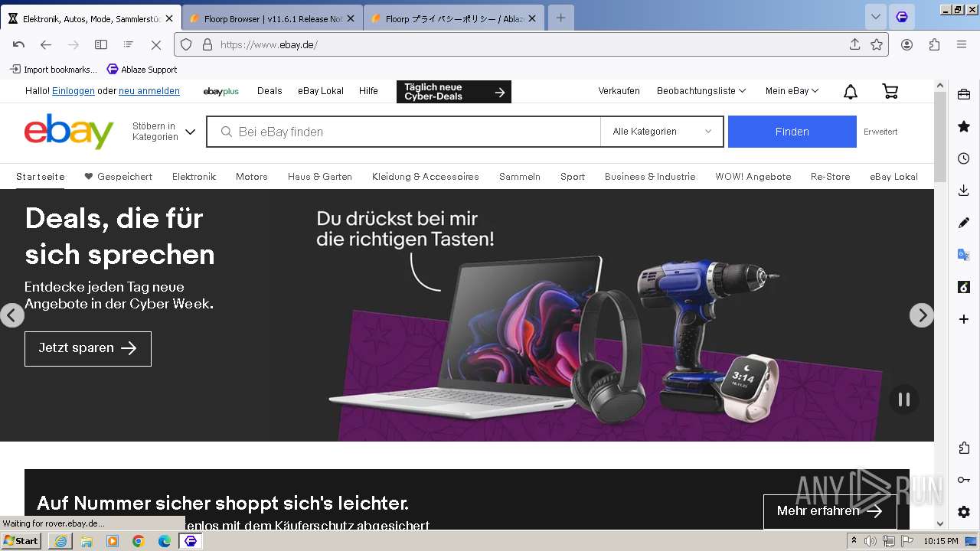
Task: Open add-ons manager from sidebar
Action: pos(964,448)
